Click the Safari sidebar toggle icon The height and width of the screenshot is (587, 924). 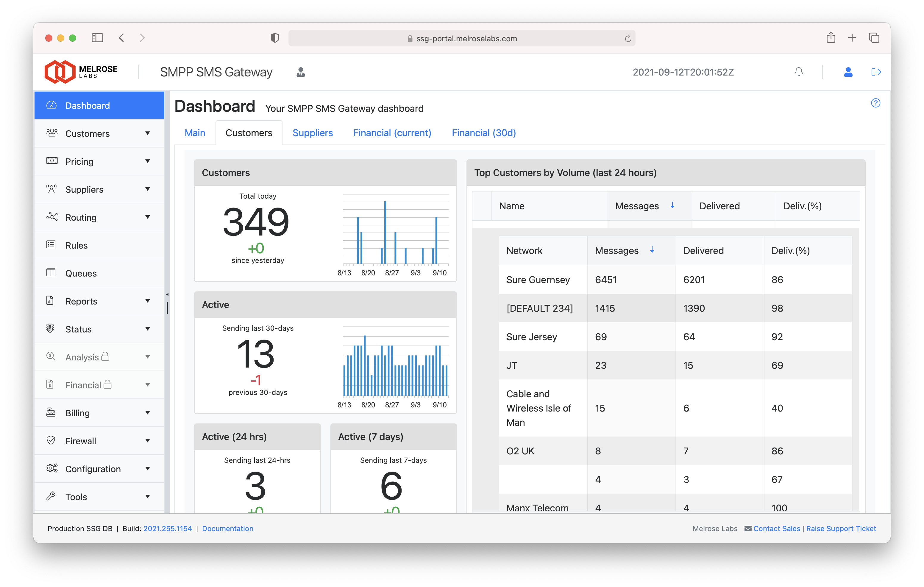click(x=97, y=38)
